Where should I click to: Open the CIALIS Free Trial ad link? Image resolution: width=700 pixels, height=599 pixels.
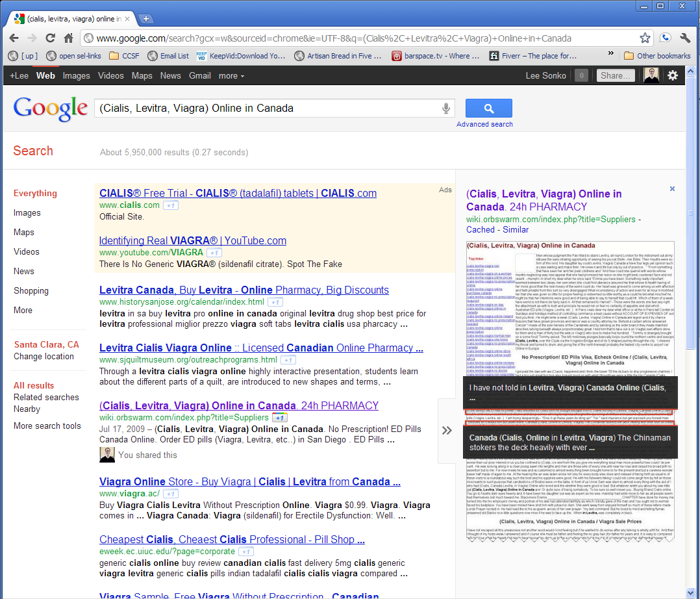(238, 193)
